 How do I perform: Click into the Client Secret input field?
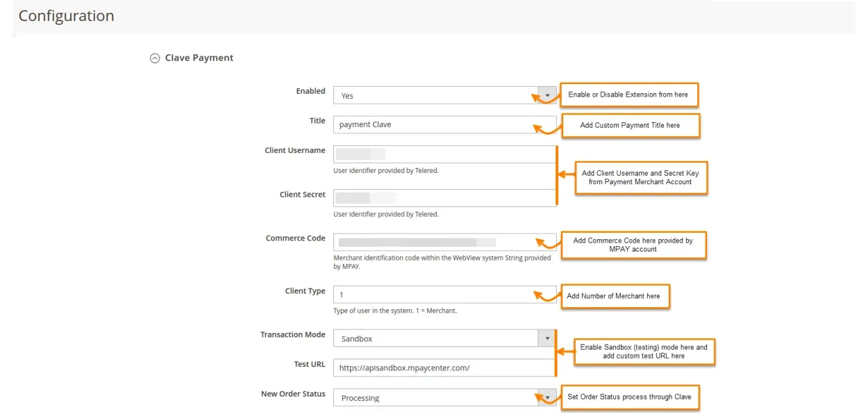pos(444,198)
